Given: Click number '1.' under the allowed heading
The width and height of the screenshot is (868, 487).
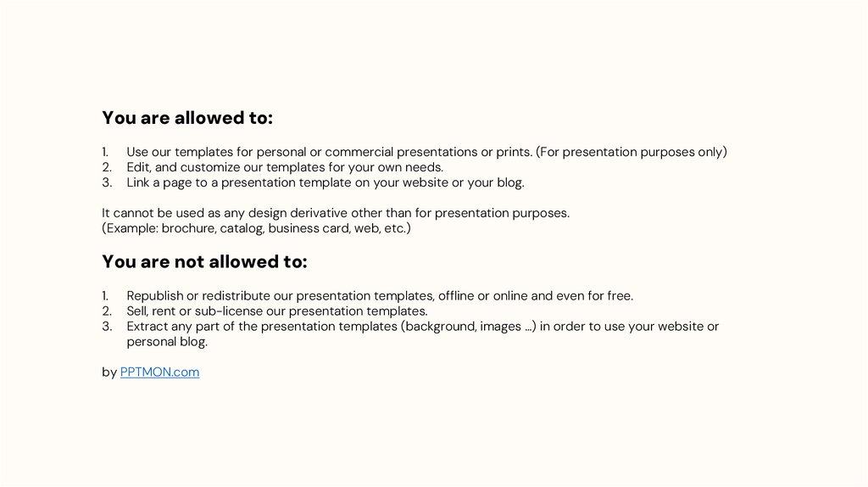Looking at the screenshot, I should coord(106,152).
